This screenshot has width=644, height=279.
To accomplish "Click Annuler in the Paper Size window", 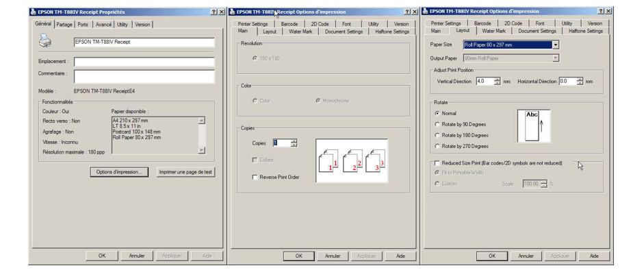I will pyautogui.click(x=526, y=256).
